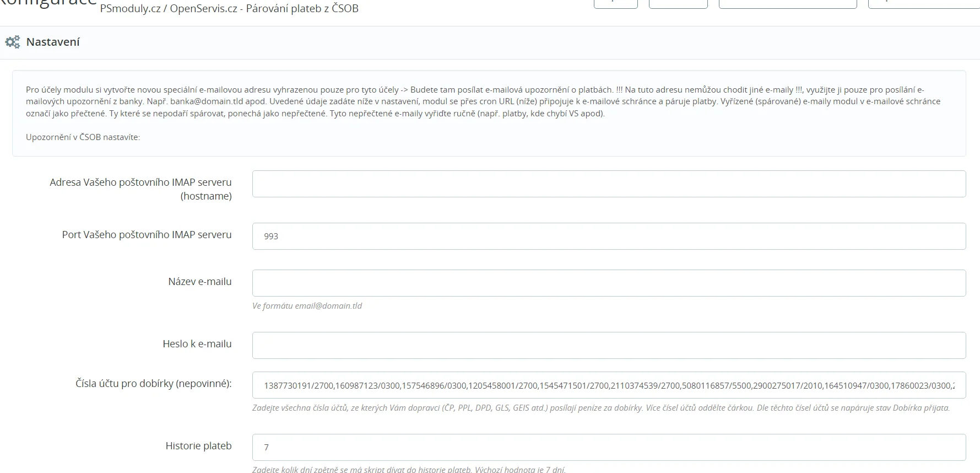Click the 'Heslo k e-mailu' label

click(x=197, y=343)
